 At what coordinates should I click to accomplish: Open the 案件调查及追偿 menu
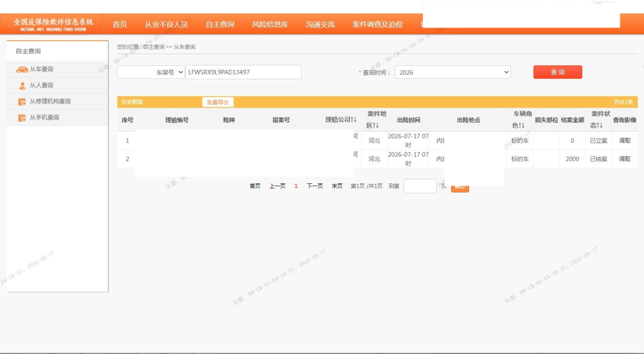point(377,24)
